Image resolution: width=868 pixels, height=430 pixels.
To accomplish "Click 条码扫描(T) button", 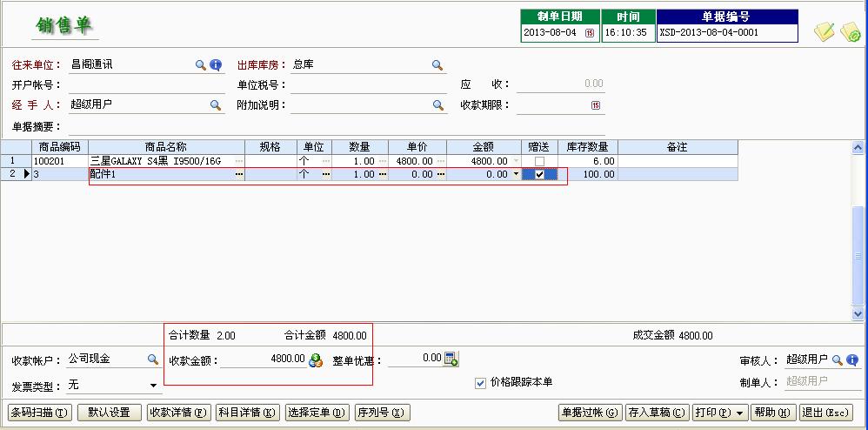I will [x=40, y=413].
